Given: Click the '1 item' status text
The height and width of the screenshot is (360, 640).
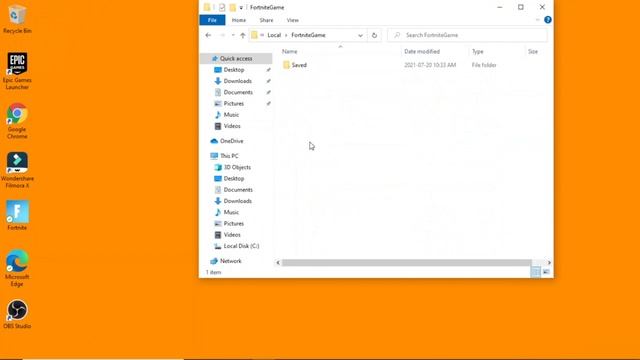Looking at the screenshot, I should (x=213, y=272).
